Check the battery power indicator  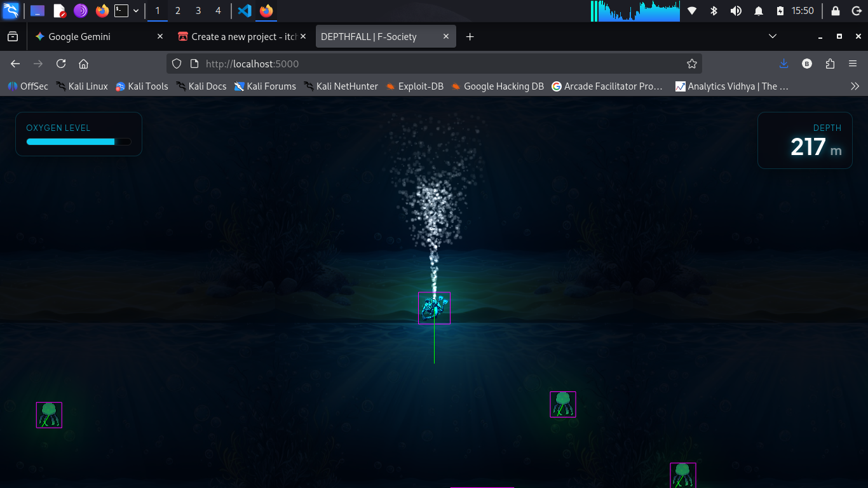(x=780, y=11)
